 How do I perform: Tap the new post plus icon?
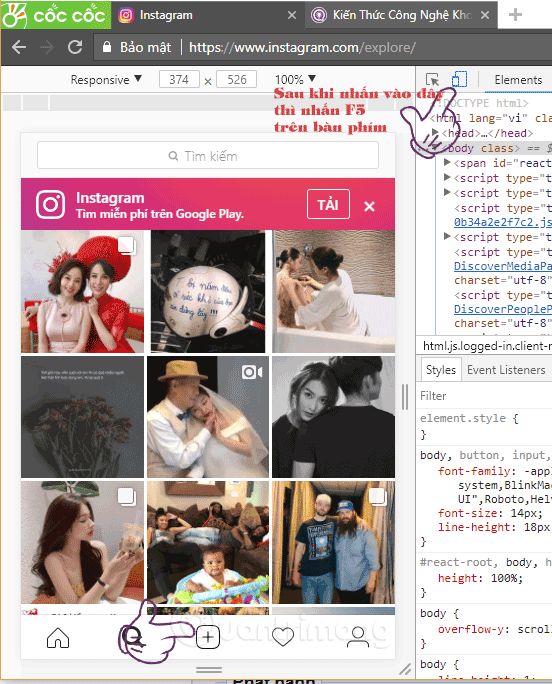tap(208, 638)
